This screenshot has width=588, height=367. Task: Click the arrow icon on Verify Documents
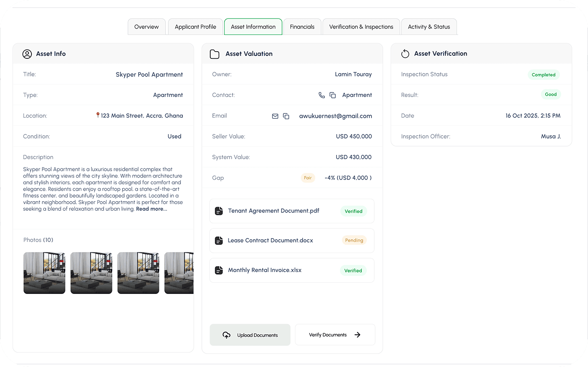coord(358,335)
